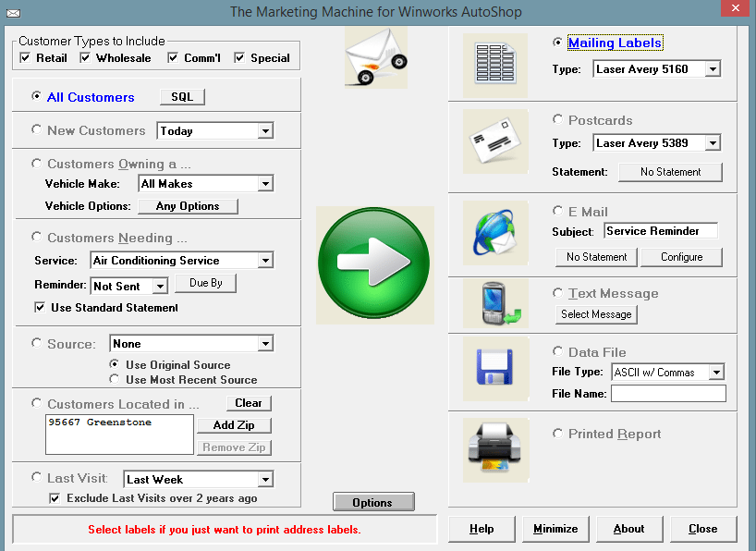
Task: Expand the Service dropdown list
Action: [265, 261]
